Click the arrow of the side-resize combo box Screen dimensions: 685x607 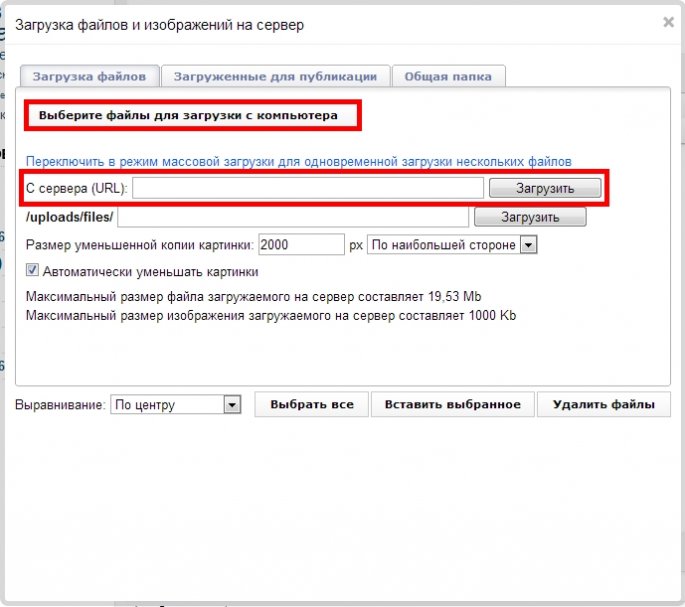click(528, 245)
